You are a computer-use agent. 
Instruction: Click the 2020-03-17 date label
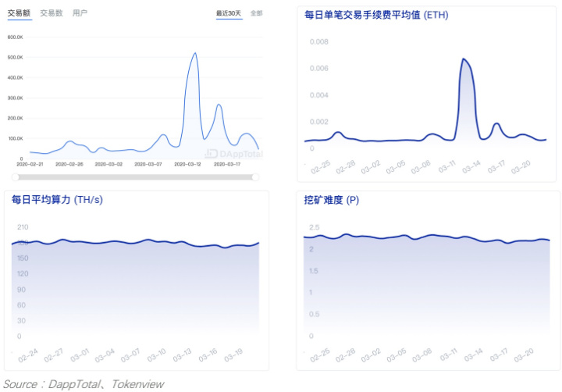coord(227,164)
